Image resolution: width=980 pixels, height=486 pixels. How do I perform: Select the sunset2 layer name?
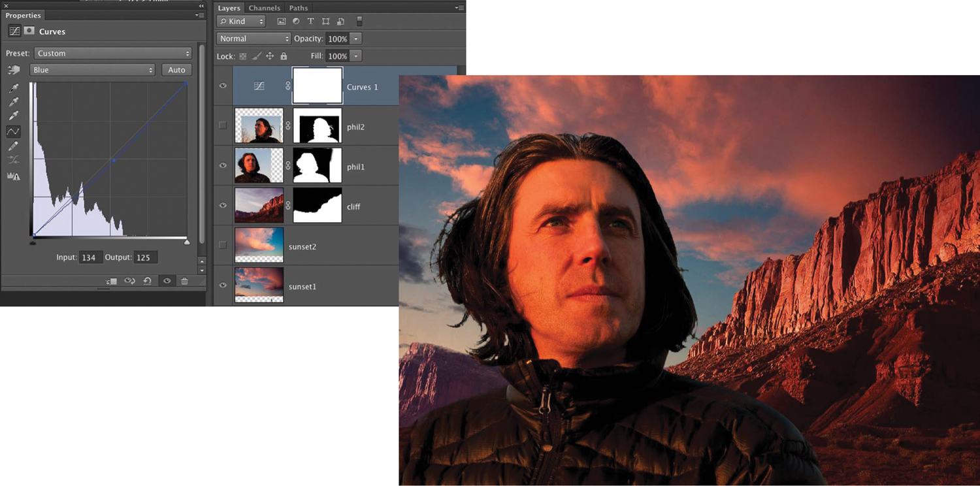(302, 246)
